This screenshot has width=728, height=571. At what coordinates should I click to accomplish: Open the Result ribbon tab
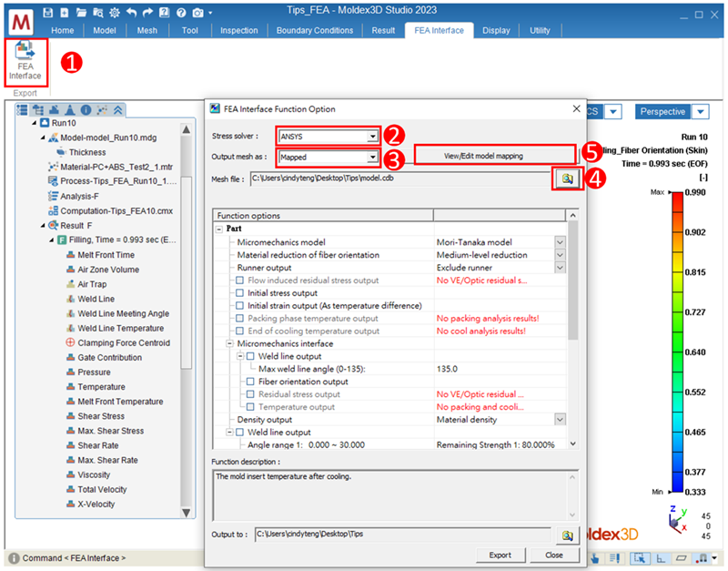click(382, 30)
